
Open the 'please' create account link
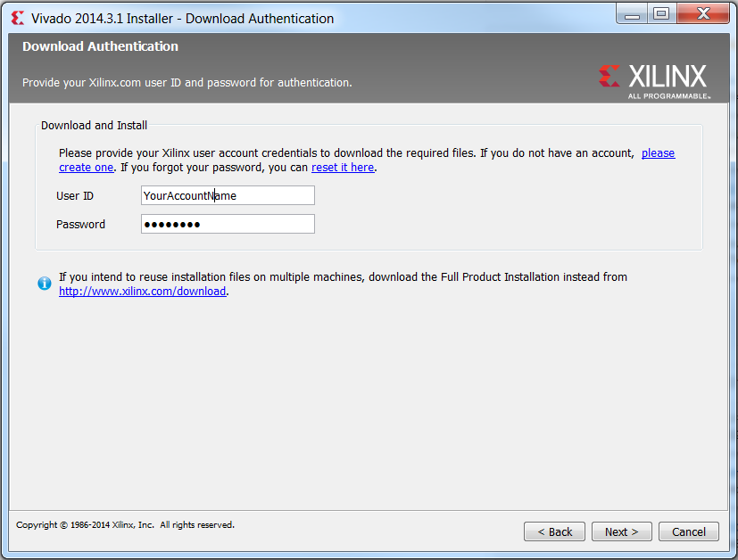click(658, 153)
